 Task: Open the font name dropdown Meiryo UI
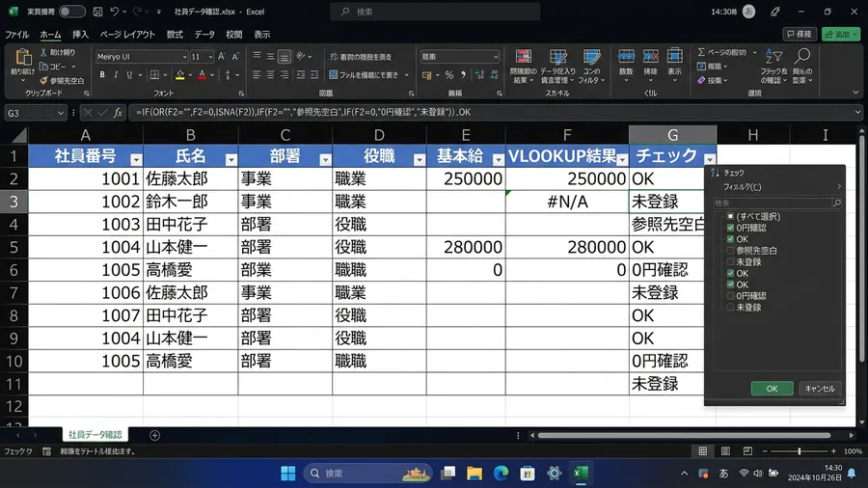184,57
